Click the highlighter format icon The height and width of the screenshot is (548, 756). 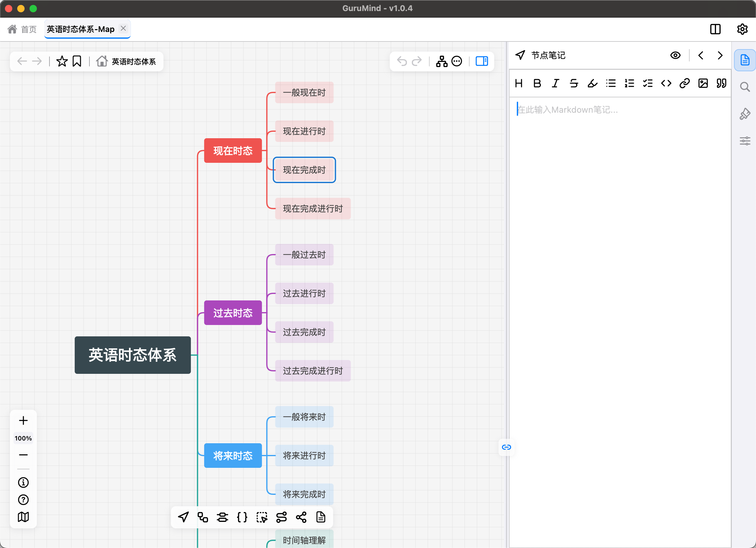click(x=592, y=83)
